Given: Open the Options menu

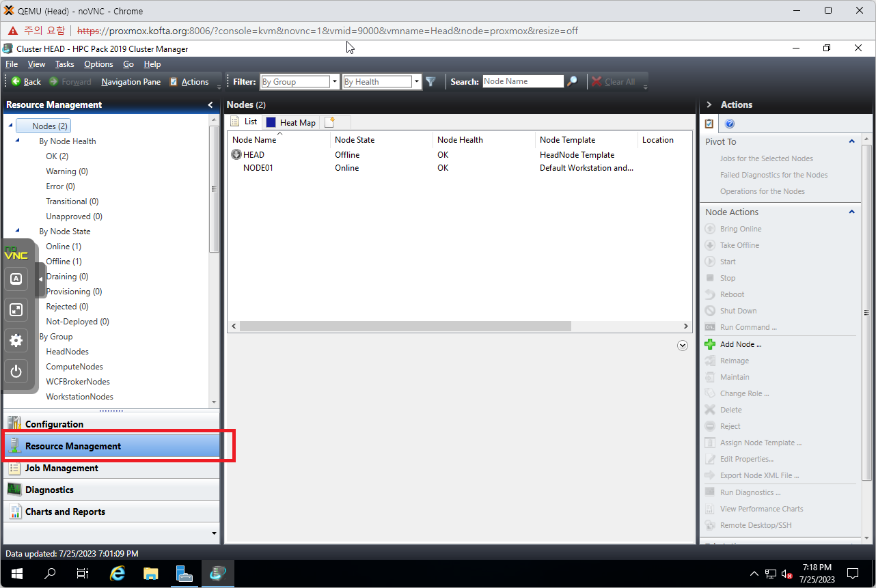Looking at the screenshot, I should (x=98, y=64).
